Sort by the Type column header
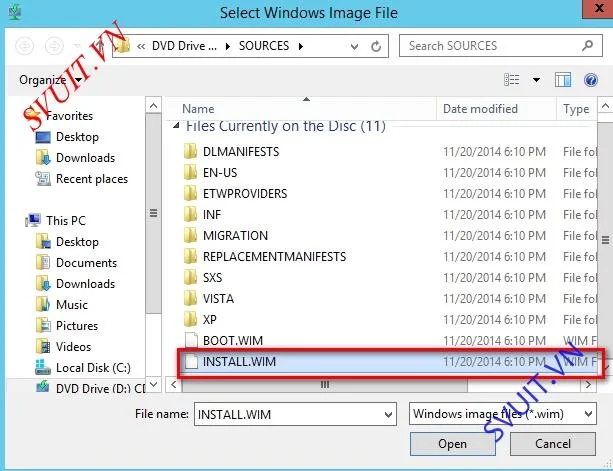Viewport: 613px width, 471px height. [x=577, y=109]
